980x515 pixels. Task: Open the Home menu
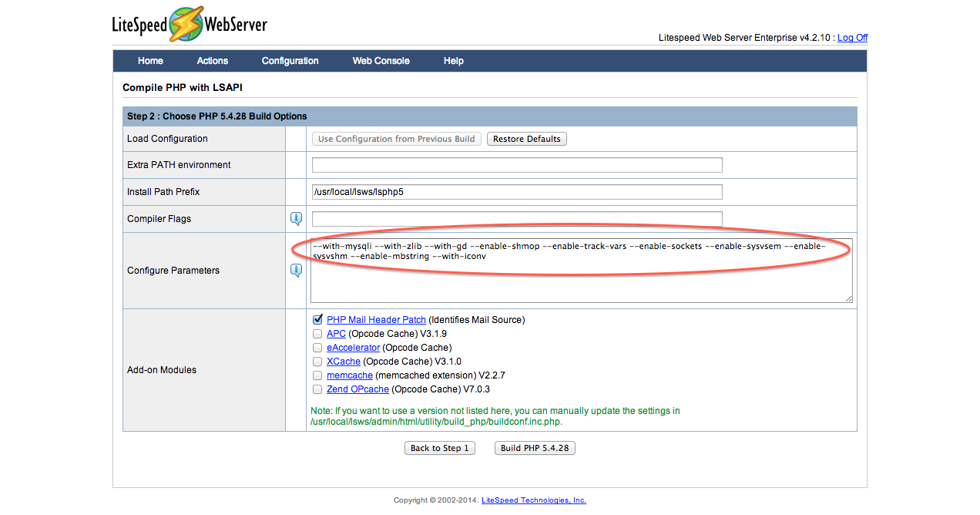pyautogui.click(x=150, y=61)
